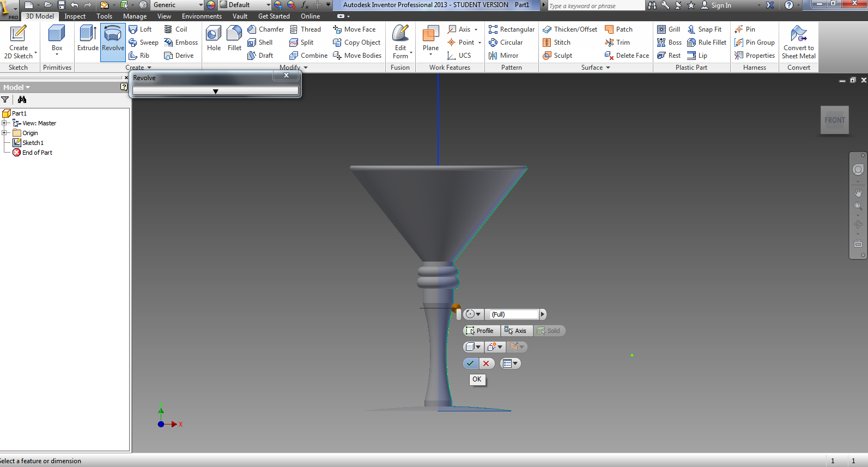Click the binoculars find icon
The image size is (868, 467).
(x=22, y=100)
